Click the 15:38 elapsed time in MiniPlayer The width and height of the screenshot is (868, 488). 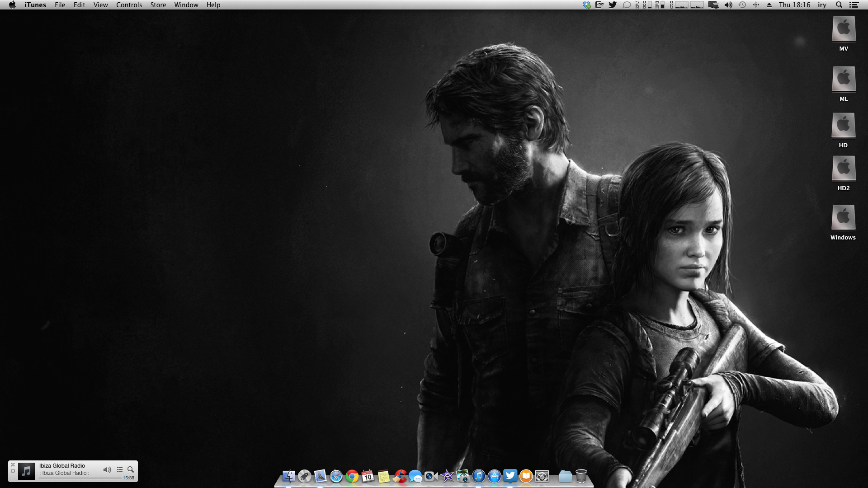(128, 478)
